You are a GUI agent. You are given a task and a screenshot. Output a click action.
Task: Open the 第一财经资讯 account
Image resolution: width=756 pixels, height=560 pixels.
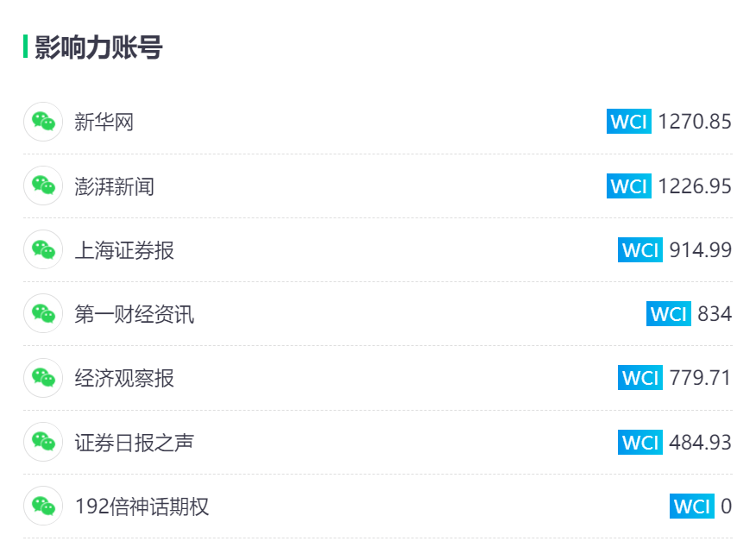pyautogui.click(x=135, y=314)
